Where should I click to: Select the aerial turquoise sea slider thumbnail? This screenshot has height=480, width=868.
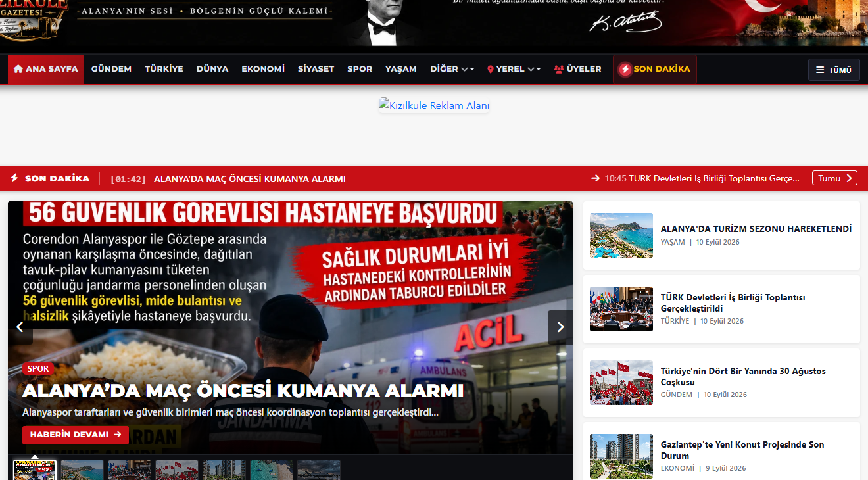click(x=272, y=469)
